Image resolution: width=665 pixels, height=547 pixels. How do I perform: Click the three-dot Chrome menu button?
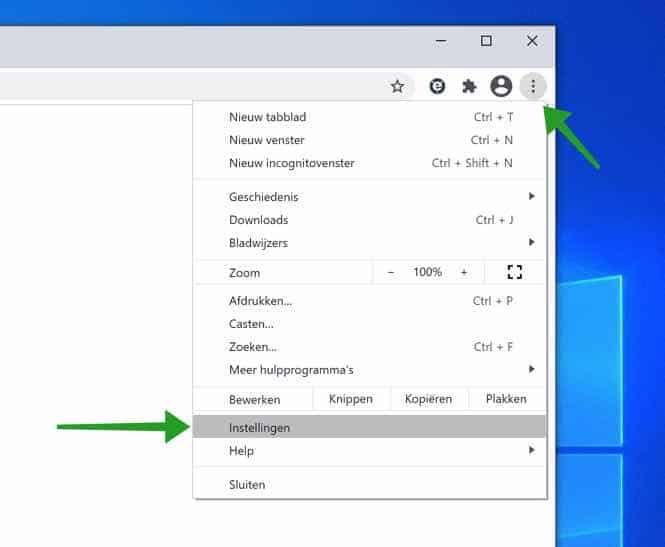tap(534, 86)
